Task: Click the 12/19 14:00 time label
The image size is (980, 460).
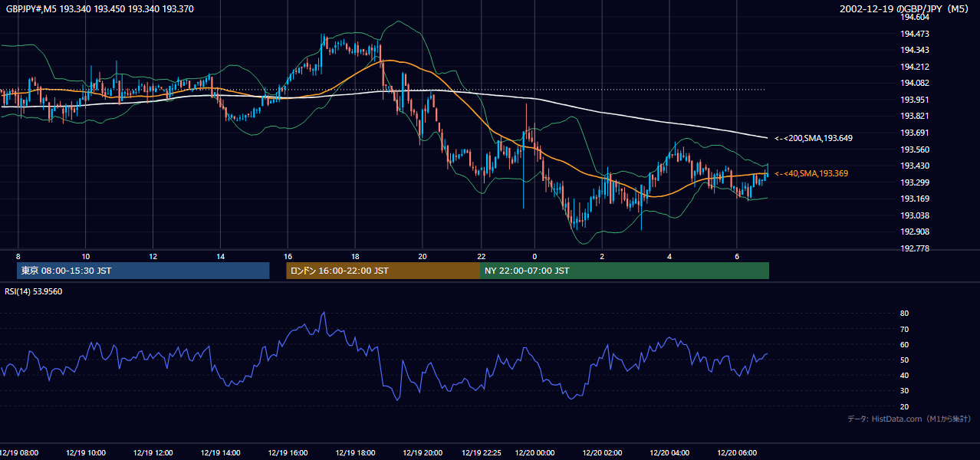Action: [x=221, y=453]
